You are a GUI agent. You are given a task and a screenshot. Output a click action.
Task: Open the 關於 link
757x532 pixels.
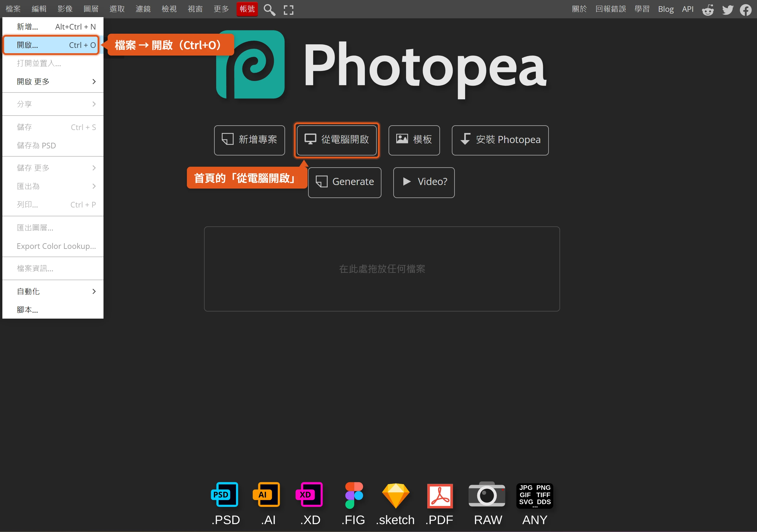tap(579, 9)
